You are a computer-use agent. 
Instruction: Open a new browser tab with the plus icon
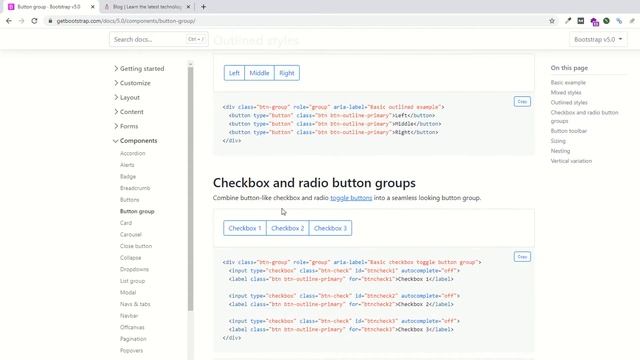(203, 7)
